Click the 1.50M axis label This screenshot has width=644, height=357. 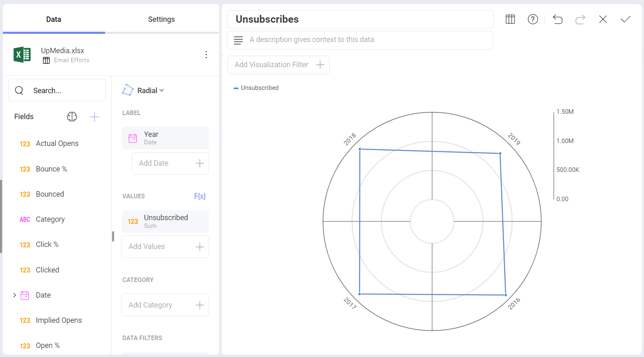tap(565, 112)
